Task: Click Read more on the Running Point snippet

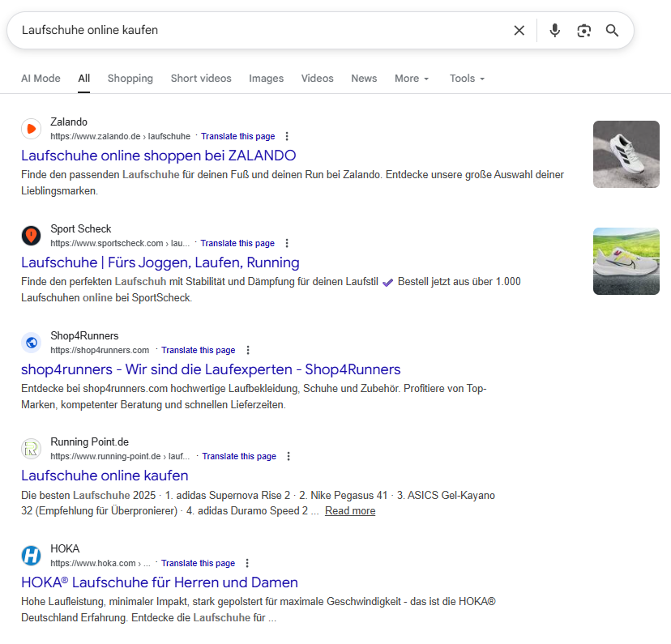Action: 349,510
